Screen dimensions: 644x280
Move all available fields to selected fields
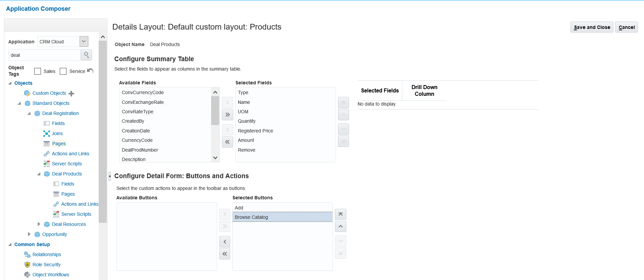[x=228, y=115]
